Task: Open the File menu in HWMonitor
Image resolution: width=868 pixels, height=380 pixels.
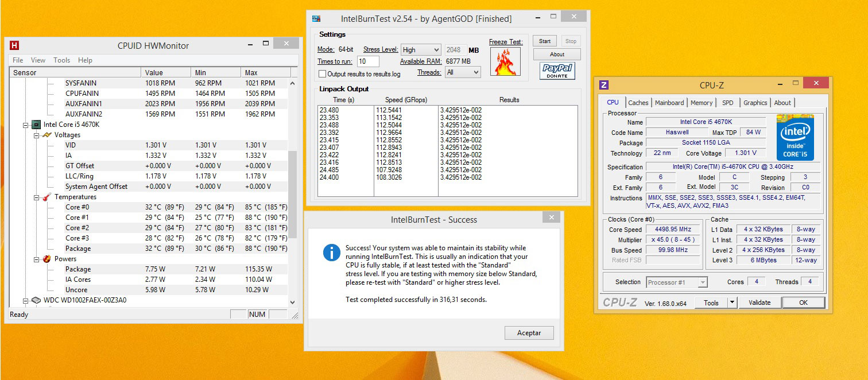Action: click(x=18, y=60)
